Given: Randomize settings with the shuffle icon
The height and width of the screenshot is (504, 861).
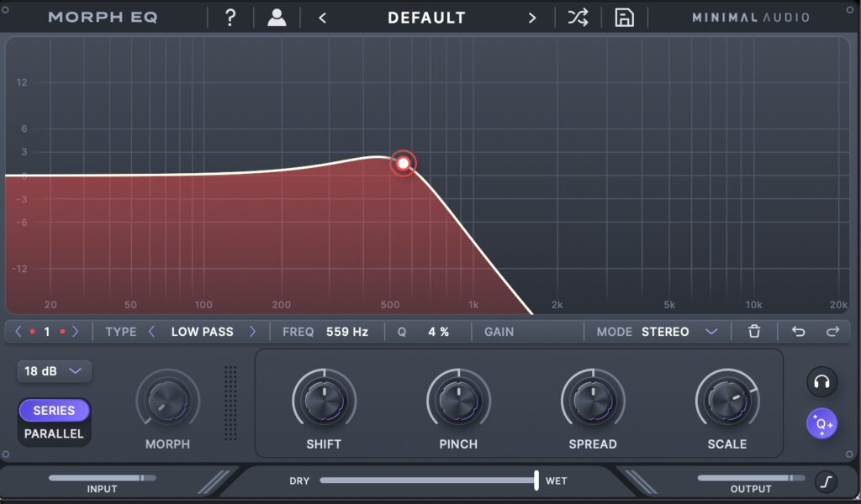Looking at the screenshot, I should point(577,17).
